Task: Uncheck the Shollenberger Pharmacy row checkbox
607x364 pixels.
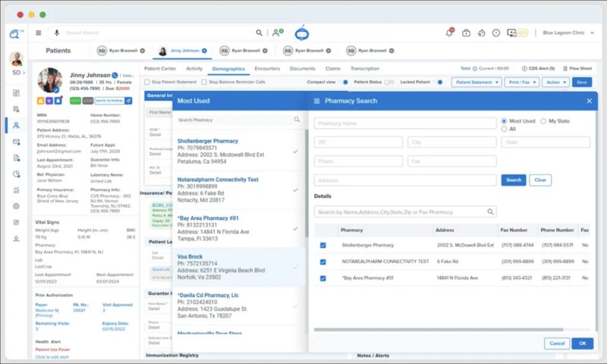Action: (x=322, y=245)
